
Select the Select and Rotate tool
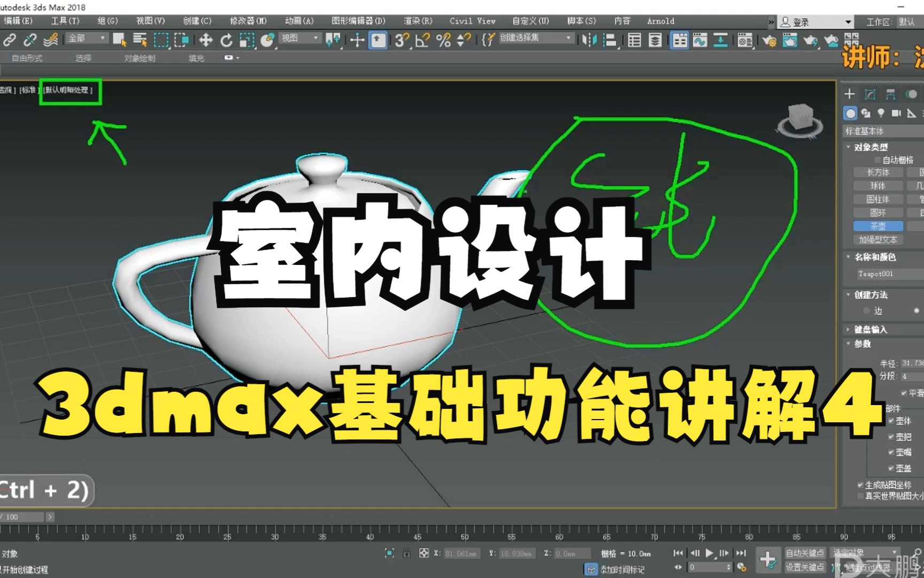pos(227,40)
